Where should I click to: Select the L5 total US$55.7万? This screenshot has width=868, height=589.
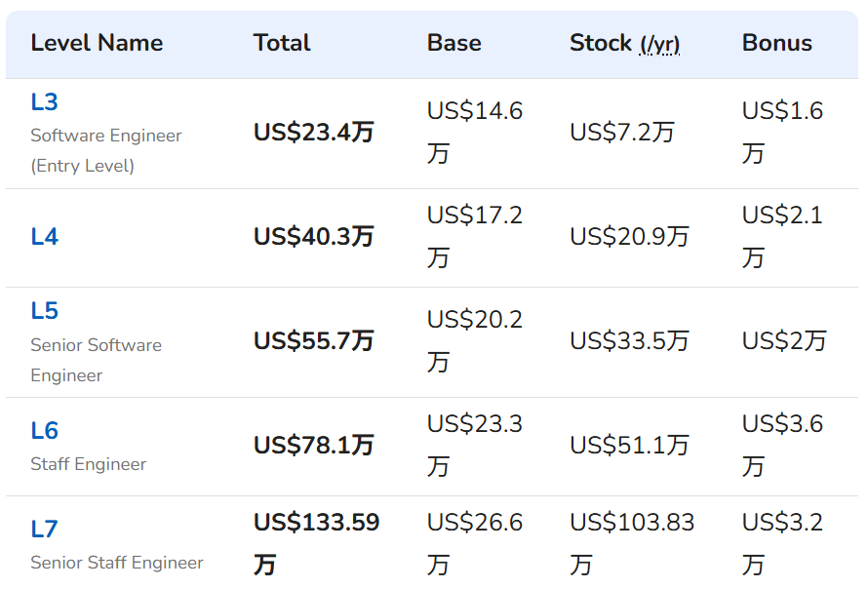(314, 341)
